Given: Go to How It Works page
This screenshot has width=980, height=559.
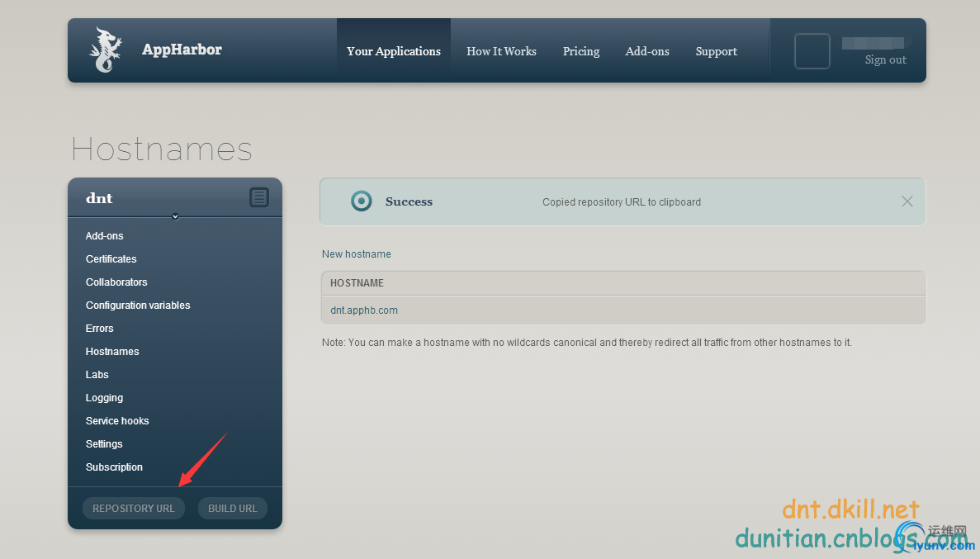Looking at the screenshot, I should 501,51.
